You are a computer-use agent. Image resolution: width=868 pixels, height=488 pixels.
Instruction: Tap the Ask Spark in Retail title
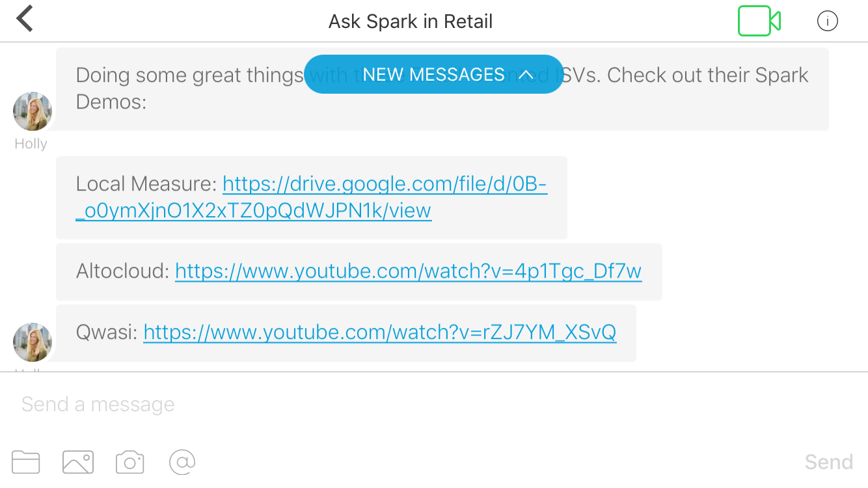tap(411, 21)
